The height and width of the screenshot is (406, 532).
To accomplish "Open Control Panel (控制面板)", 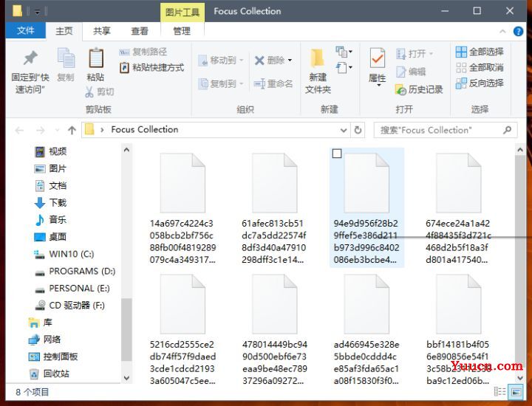I will coord(53,357).
